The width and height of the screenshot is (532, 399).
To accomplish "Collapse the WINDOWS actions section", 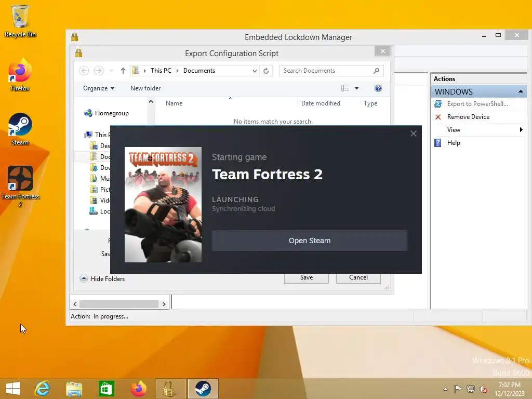I will coord(521,91).
